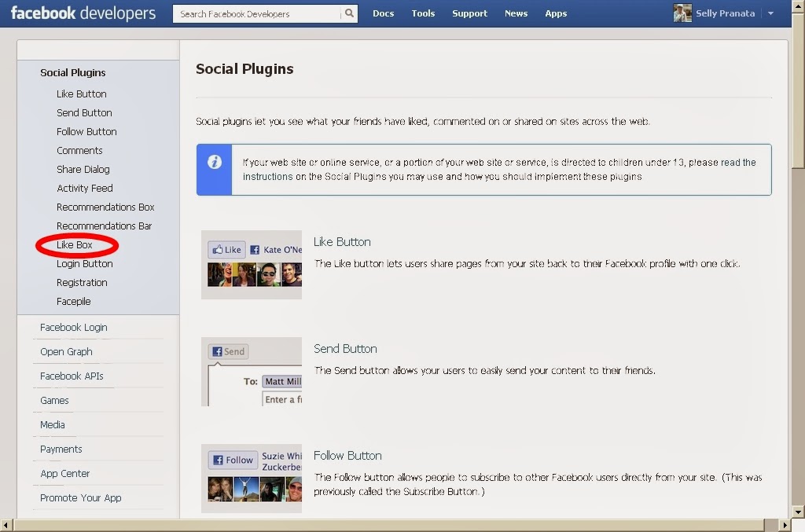
Task: Click the Send Button preview thumbnail
Action: pyautogui.click(x=252, y=372)
